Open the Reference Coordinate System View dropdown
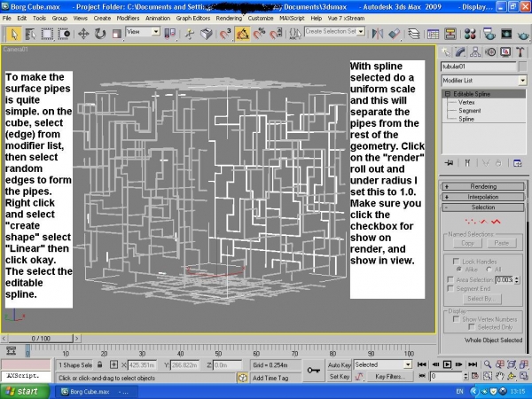Viewport: 532px width, 399px height. click(156, 32)
